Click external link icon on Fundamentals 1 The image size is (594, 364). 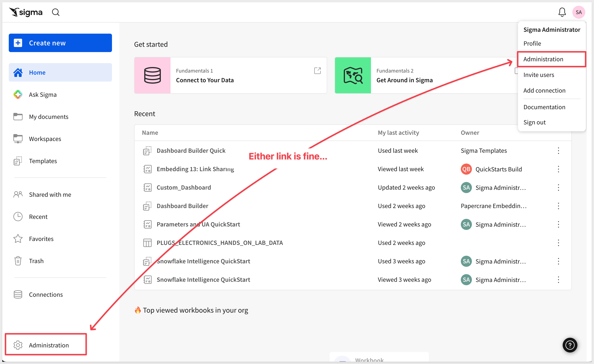(x=317, y=71)
